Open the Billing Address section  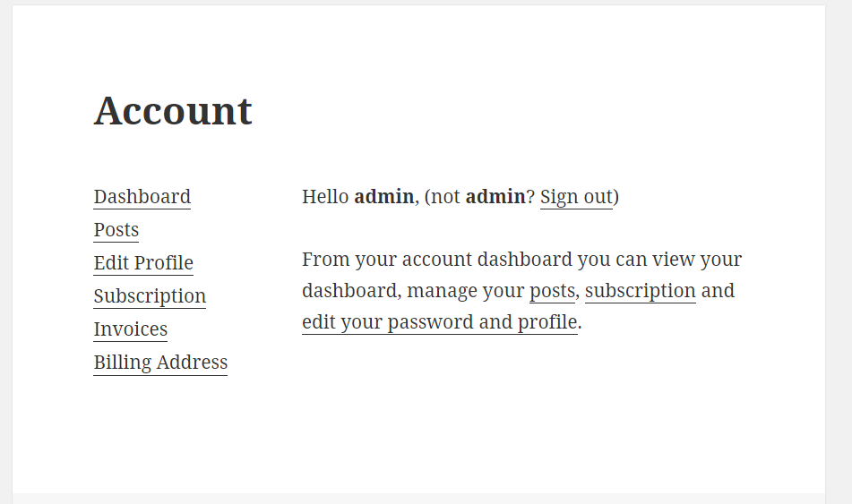pyautogui.click(x=160, y=363)
